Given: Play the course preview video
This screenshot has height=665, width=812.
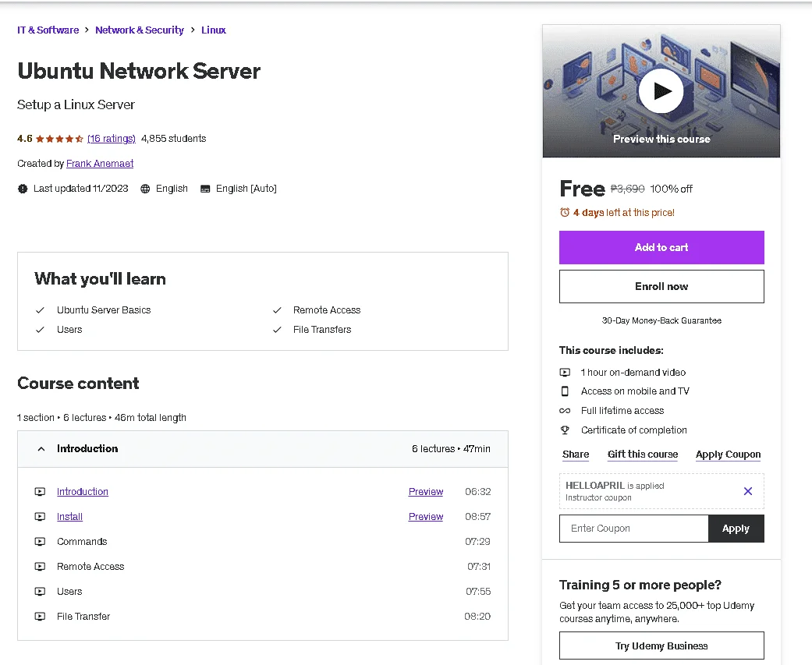Looking at the screenshot, I should coord(661,91).
